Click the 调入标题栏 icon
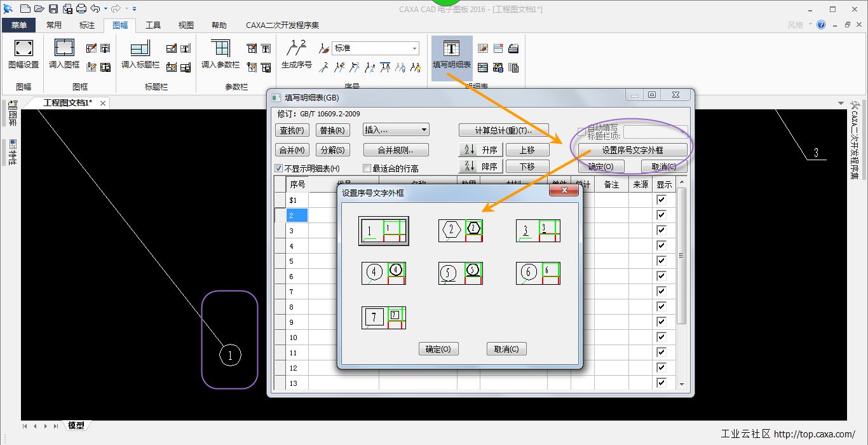 click(140, 48)
